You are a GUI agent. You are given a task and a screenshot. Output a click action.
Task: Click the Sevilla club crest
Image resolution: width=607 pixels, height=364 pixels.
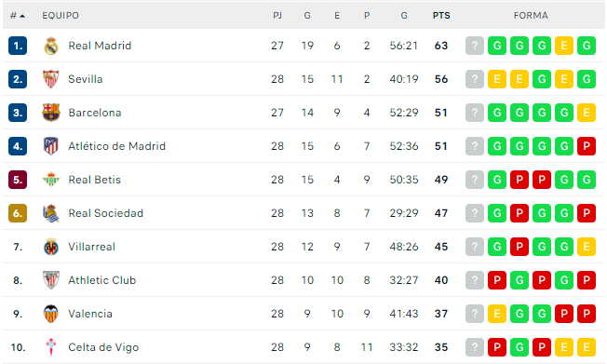50,79
